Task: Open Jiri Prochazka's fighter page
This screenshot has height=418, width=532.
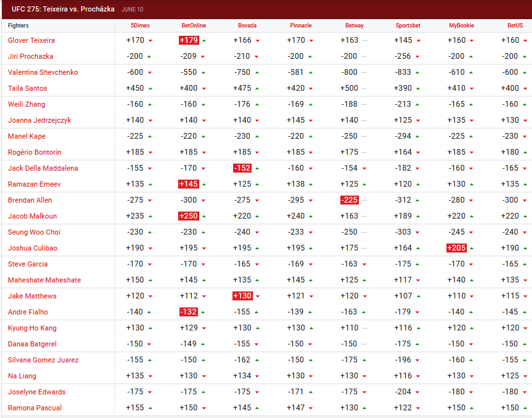Action: tap(31, 56)
